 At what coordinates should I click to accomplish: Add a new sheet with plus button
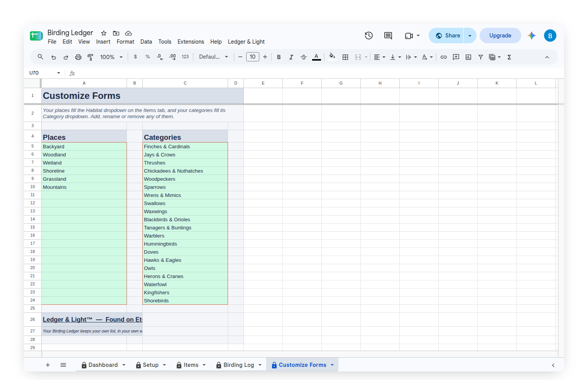(x=48, y=365)
